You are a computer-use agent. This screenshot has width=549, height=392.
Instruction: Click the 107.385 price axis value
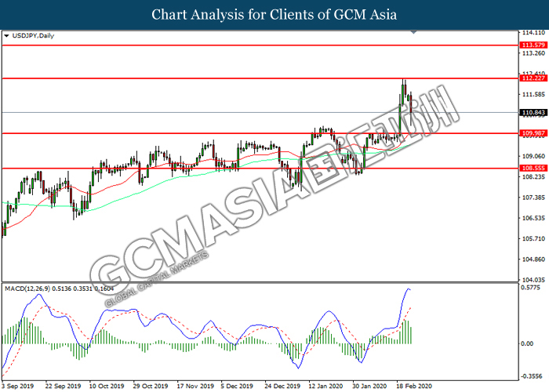533,198
